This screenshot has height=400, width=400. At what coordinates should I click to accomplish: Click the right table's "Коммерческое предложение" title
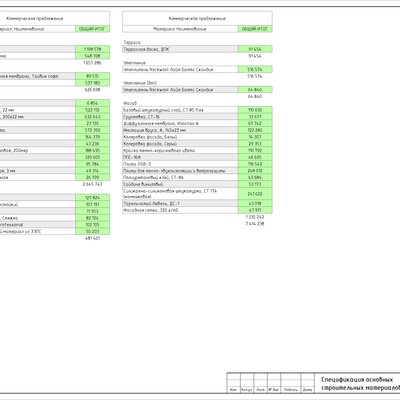197,18
